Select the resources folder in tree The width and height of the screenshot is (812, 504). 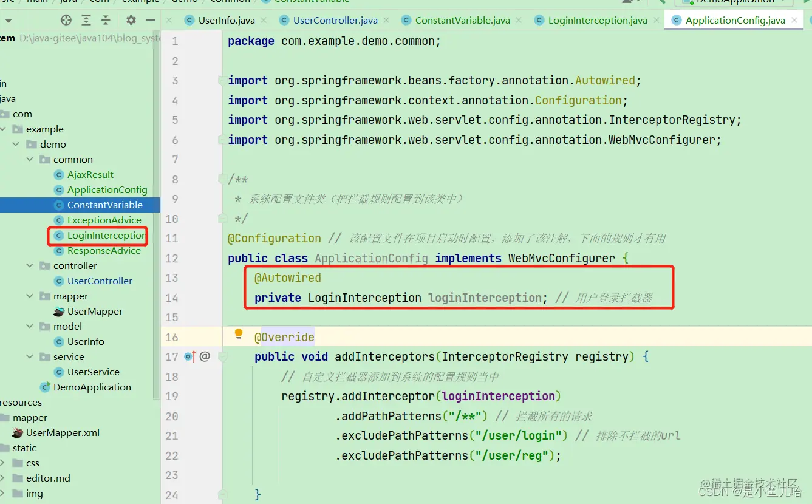click(21, 402)
